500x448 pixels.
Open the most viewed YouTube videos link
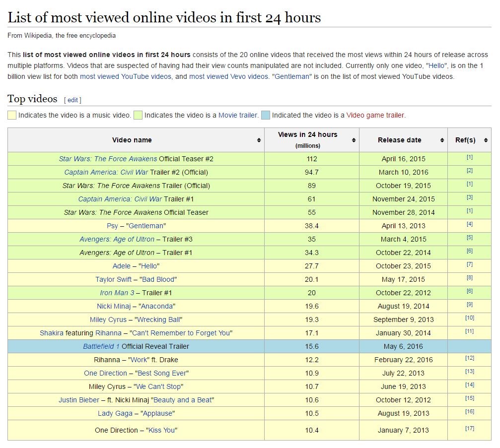tap(126, 76)
